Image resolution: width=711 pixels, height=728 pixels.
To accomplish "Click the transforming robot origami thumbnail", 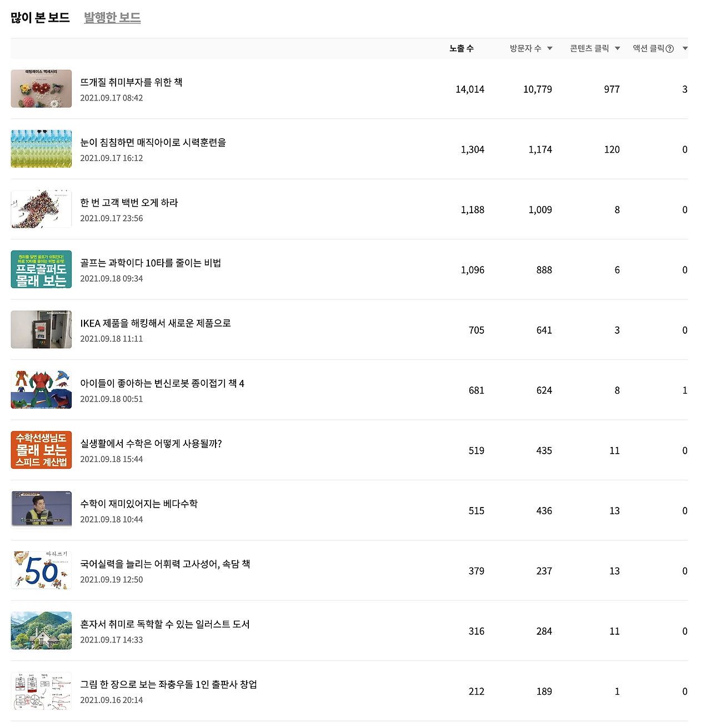I will point(41,389).
